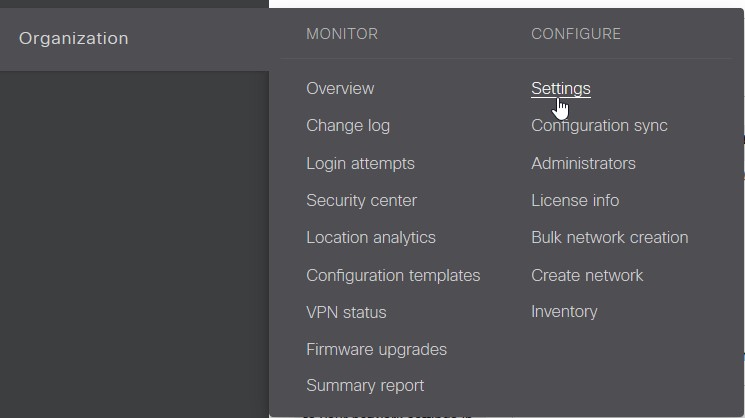Open Bulk network creation
Screen dimensions: 745x418
tap(610, 238)
